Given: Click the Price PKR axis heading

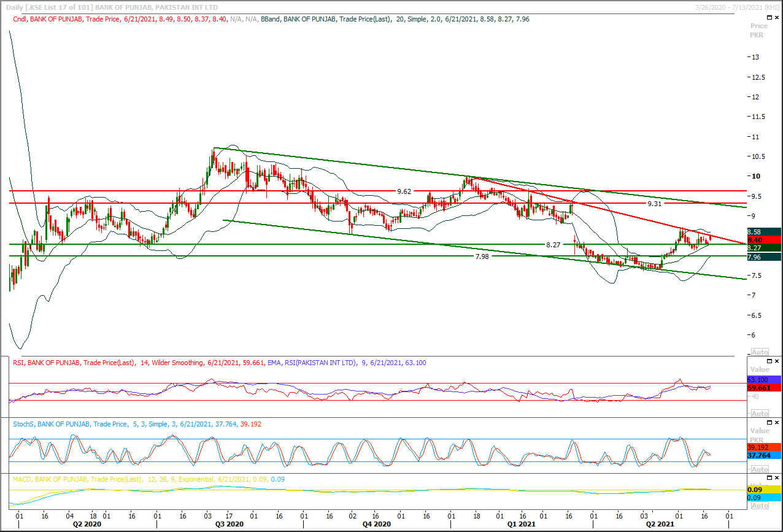Looking at the screenshot, I should [759, 31].
